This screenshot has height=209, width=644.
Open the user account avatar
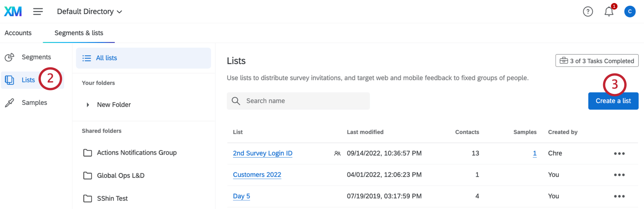point(630,12)
